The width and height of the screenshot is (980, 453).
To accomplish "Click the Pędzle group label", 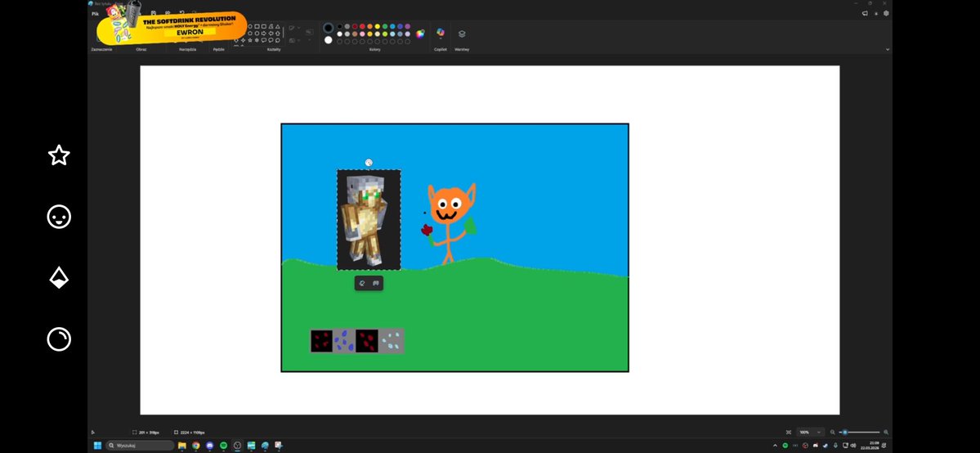I will 219,49.
